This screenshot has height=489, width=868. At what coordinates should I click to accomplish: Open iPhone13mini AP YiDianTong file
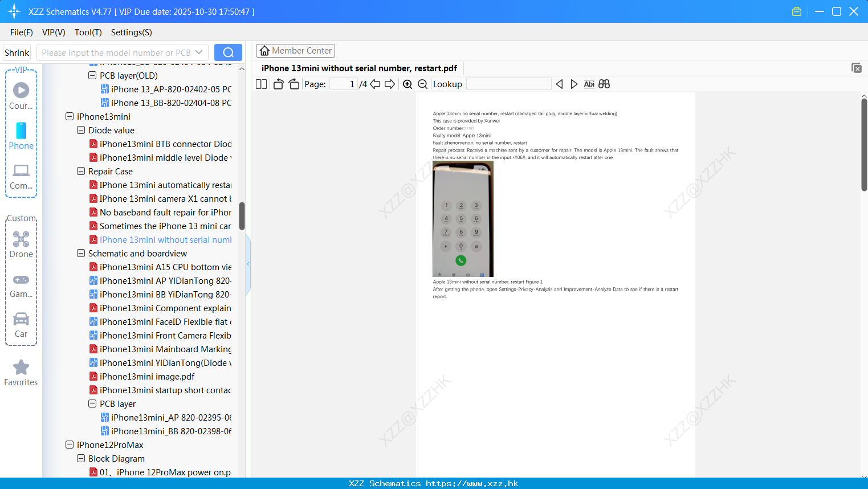click(161, 280)
